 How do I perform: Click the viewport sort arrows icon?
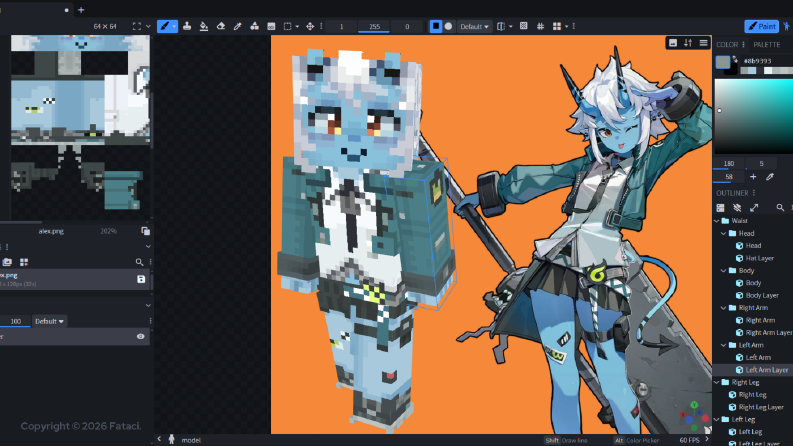688,43
